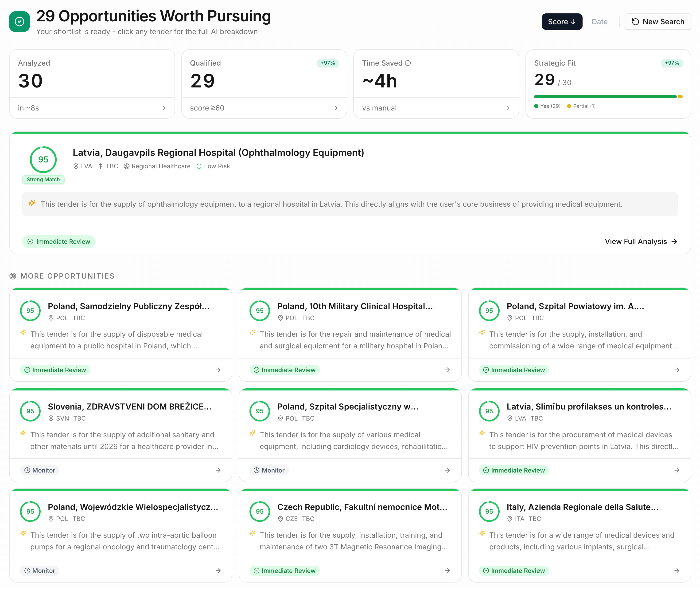Screen dimensions: 700x591
Task: Switch sorting to Date
Action: click(x=599, y=22)
